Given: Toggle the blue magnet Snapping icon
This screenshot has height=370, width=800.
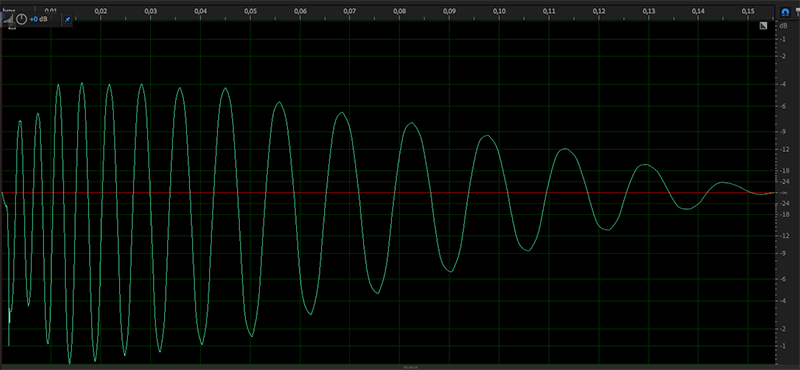Looking at the screenshot, I should click(x=785, y=11).
